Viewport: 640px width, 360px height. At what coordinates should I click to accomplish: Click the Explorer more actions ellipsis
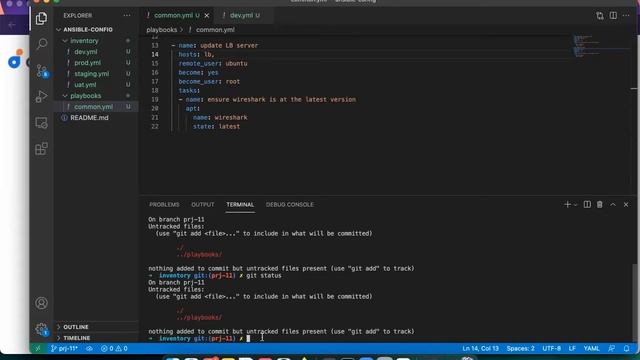pyautogui.click(x=127, y=16)
